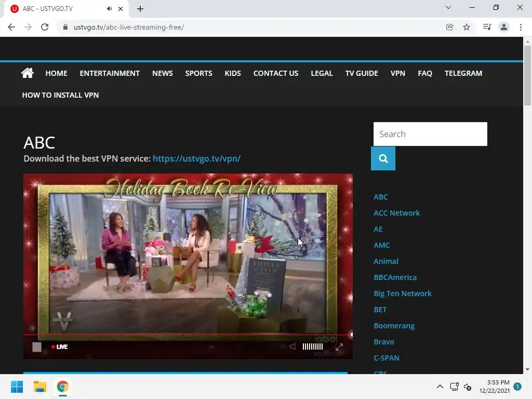532x399 pixels.
Task: Open HOW TO INSTALL VPN menu item
Action: 60,95
